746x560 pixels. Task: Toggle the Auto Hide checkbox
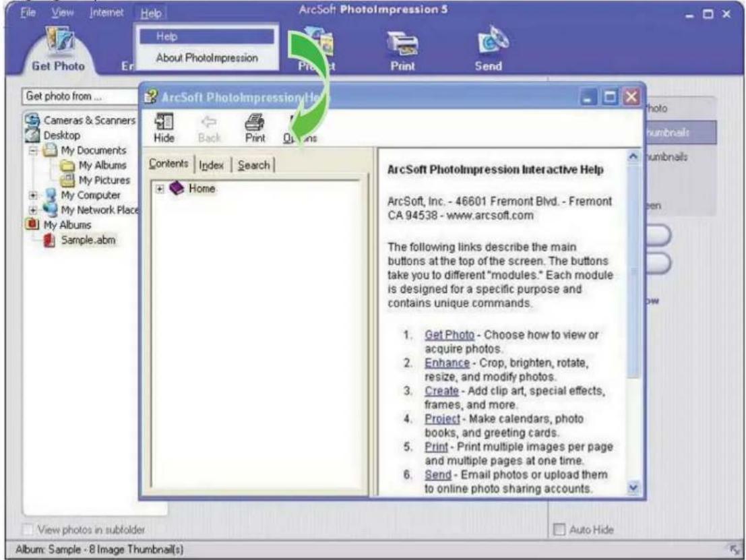[560, 530]
